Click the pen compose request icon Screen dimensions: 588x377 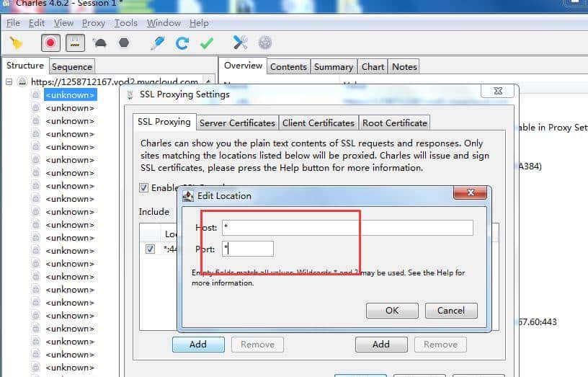[x=157, y=43]
